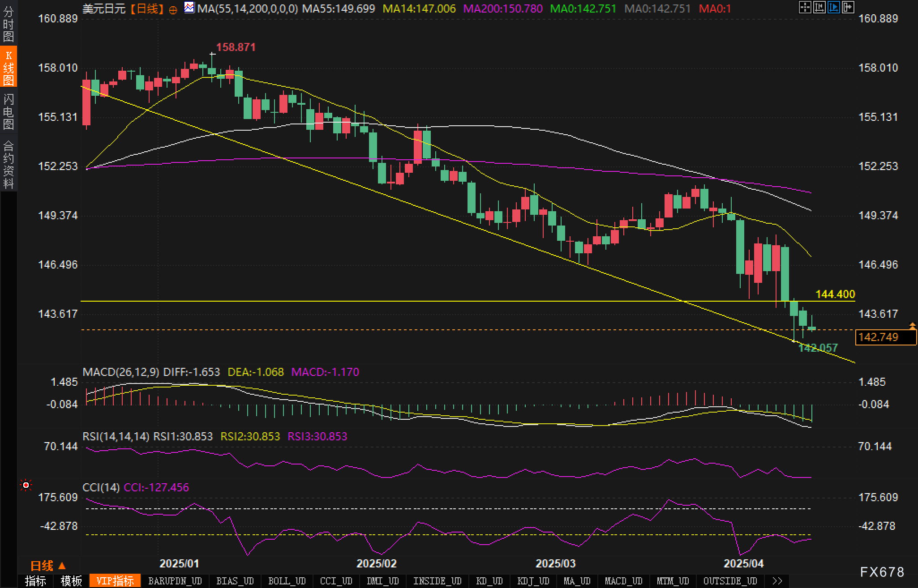Expand the 日线 period selector at bottom left

(48, 566)
